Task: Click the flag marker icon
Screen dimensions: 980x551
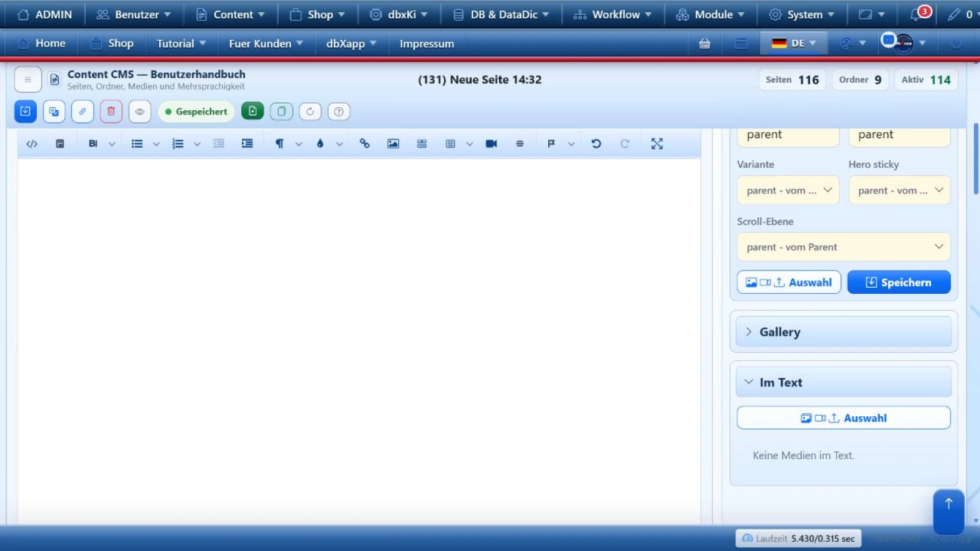Action: coord(551,144)
